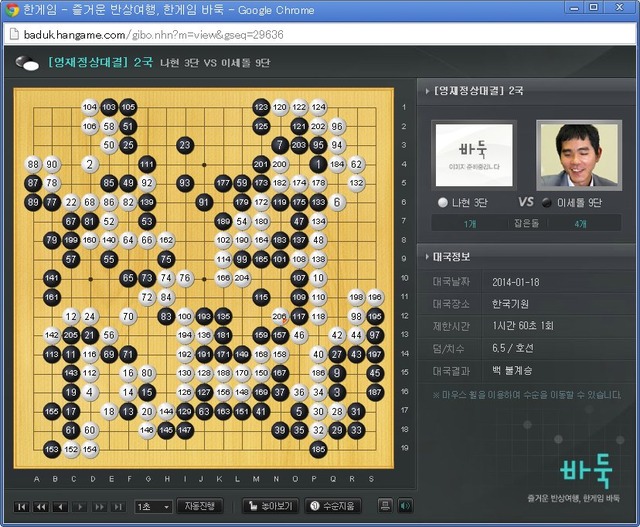This screenshot has height=527, width=640.
Task: Rewind several moves with the double-left arrow
Action: point(41,507)
